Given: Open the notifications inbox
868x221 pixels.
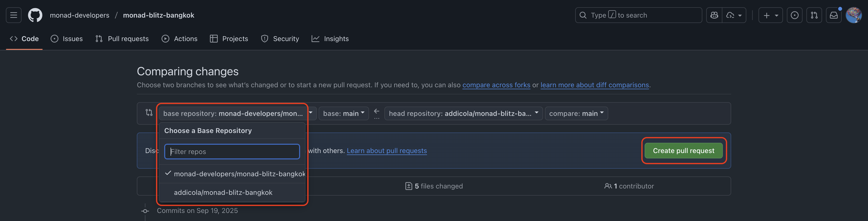Looking at the screenshot, I should (833, 15).
